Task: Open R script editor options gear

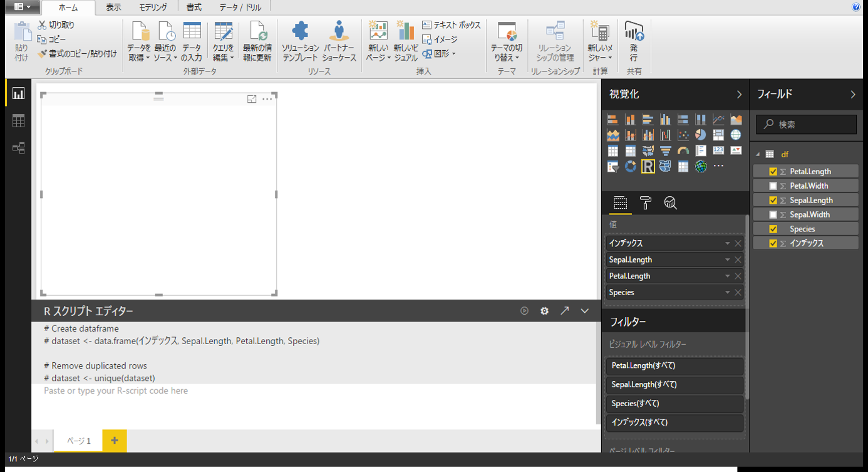Action: tap(544, 310)
